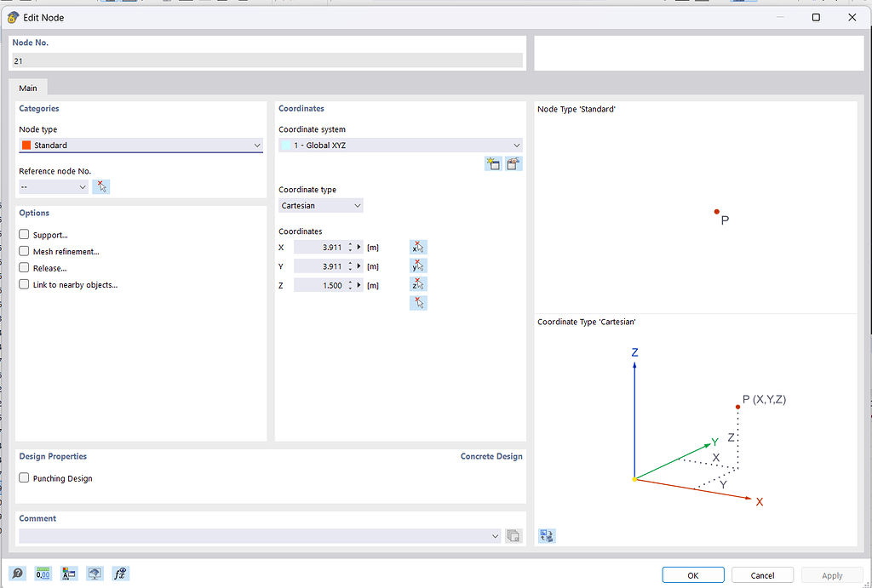Open the formula editor with the fx icon

click(x=120, y=574)
